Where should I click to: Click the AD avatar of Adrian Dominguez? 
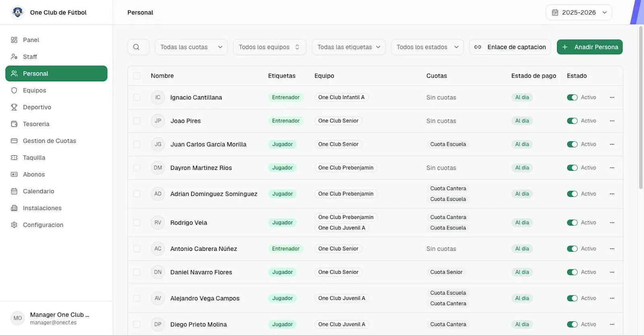click(x=158, y=194)
